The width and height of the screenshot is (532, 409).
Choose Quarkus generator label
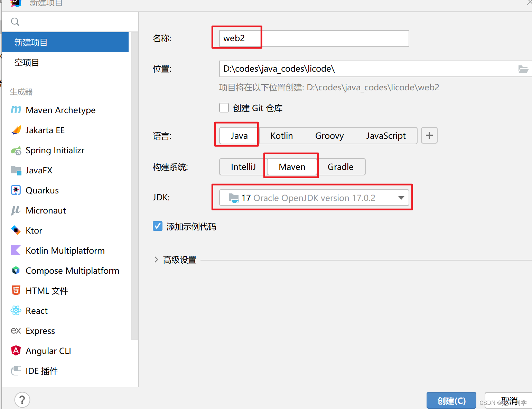click(42, 190)
